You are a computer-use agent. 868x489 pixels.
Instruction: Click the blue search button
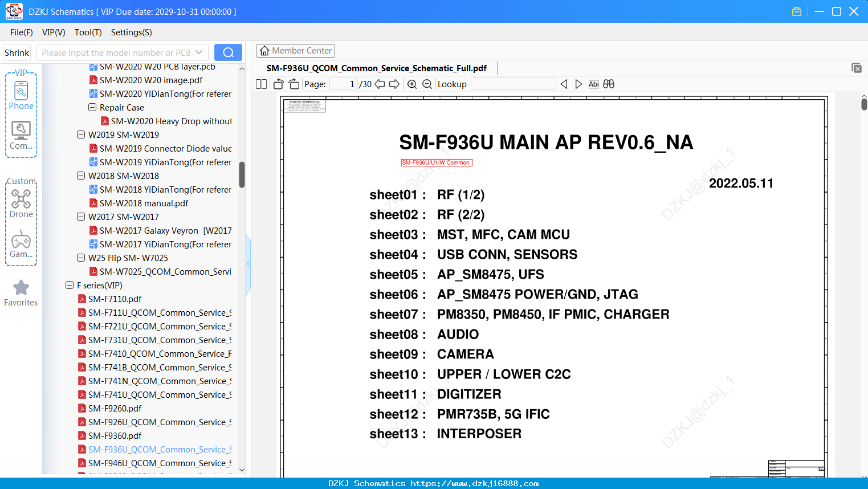click(228, 52)
